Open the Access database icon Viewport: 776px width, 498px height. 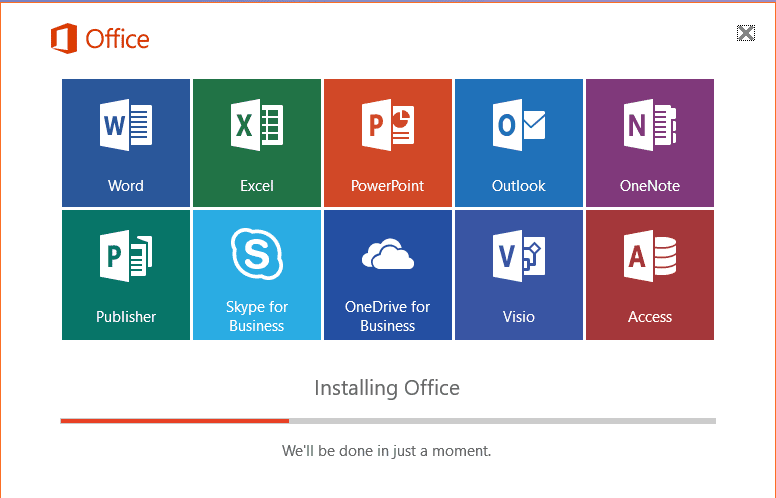pos(650,256)
